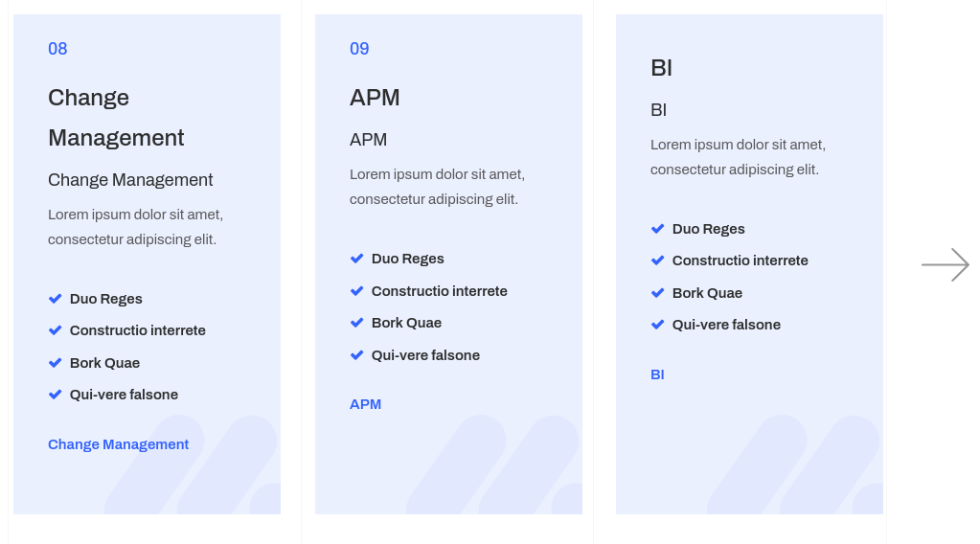Click the 08 card number

pos(57,49)
